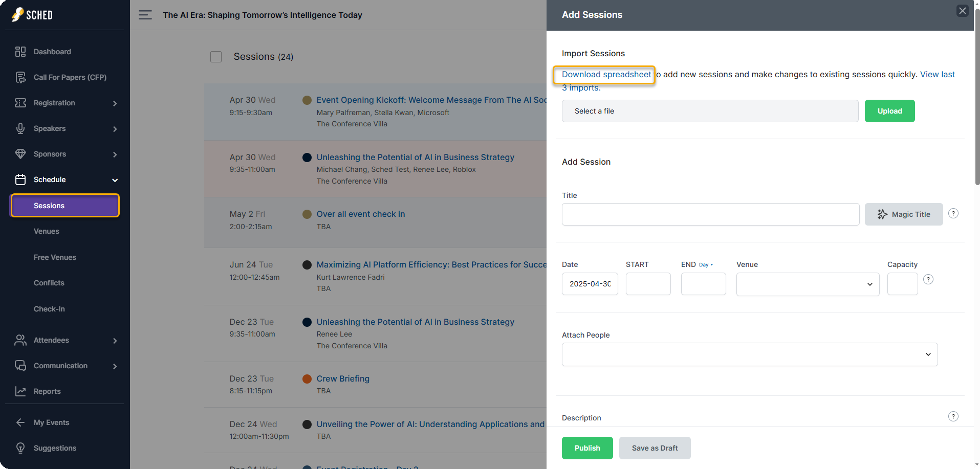
Task: Toggle the END Day dropdown
Action: coord(706,265)
